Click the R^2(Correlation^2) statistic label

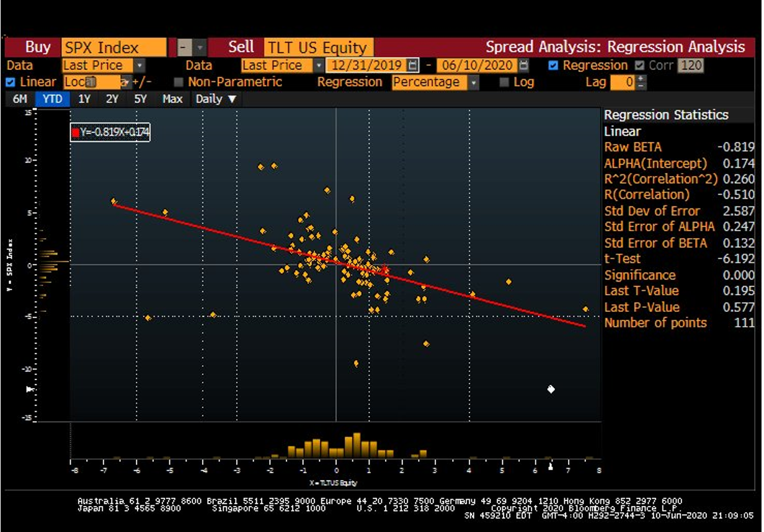coord(661,179)
